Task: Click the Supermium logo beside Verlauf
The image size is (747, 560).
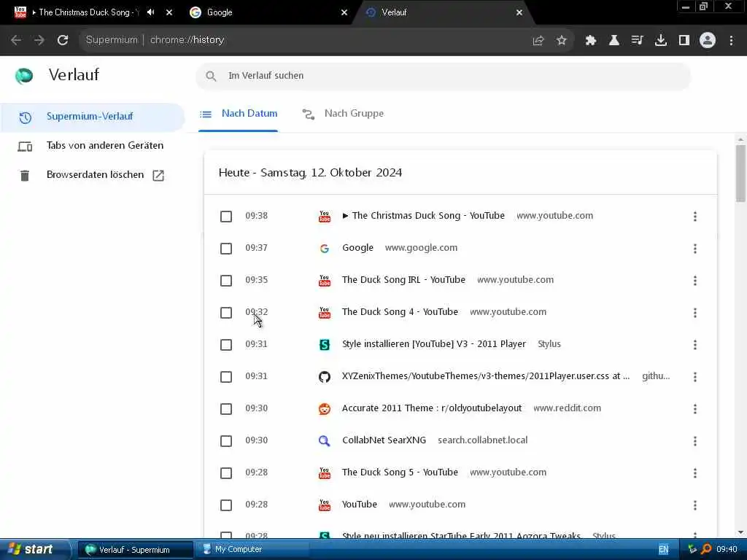Action: (x=24, y=75)
